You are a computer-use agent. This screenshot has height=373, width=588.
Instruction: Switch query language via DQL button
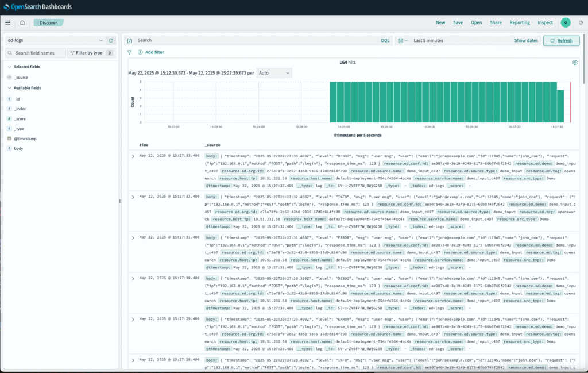tap(385, 40)
